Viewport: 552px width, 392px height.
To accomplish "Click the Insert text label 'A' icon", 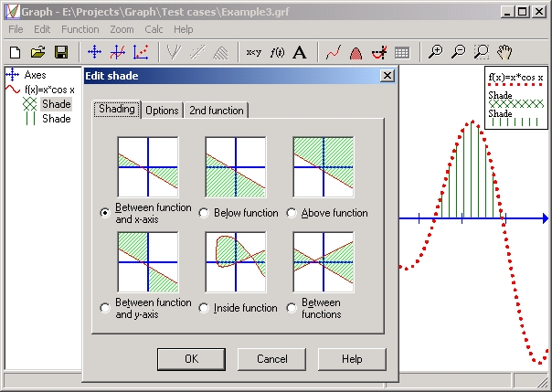I will 300,52.
